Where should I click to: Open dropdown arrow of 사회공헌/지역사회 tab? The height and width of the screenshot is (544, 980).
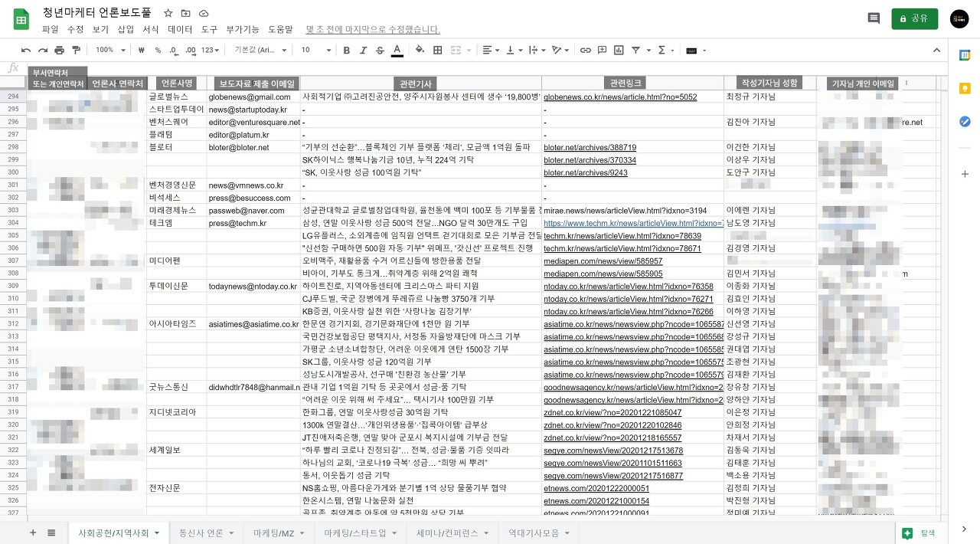(157, 533)
